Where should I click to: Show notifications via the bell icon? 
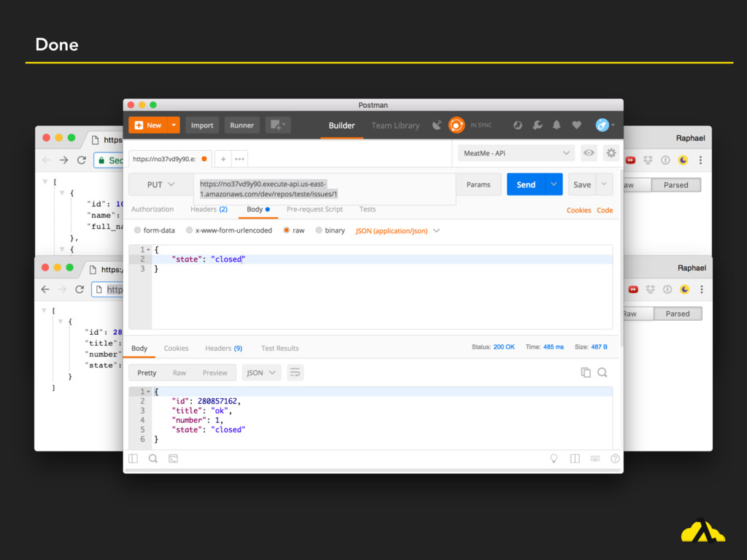point(557,125)
